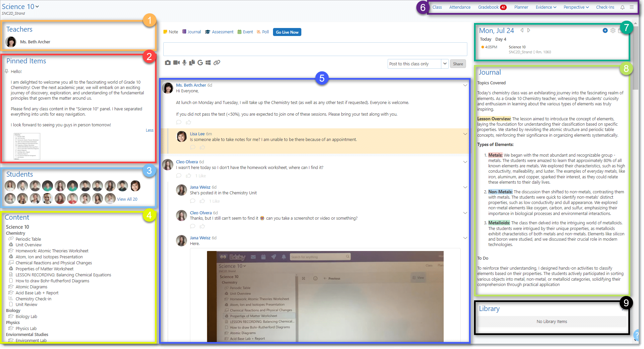This screenshot has width=644, height=349.
Task: Like Jana Weisz's Chemistry Unit comment
Action: [x=202, y=201]
